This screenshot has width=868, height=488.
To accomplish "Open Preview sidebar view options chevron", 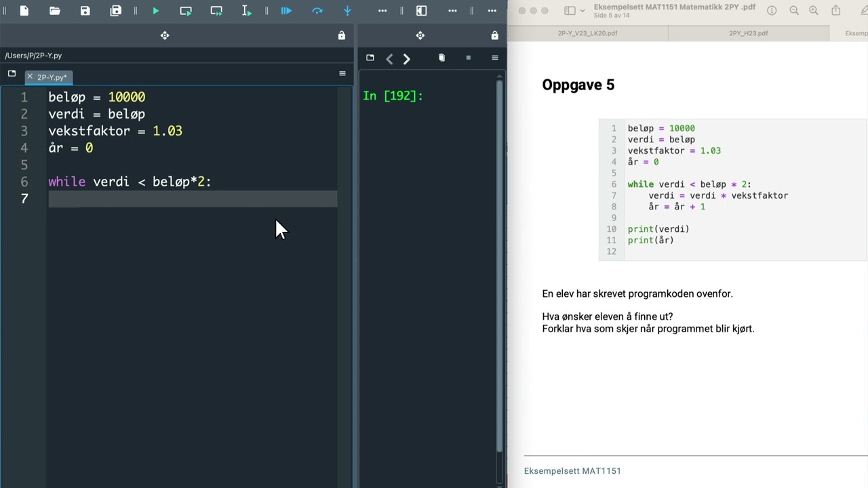I will pyautogui.click(x=583, y=11).
